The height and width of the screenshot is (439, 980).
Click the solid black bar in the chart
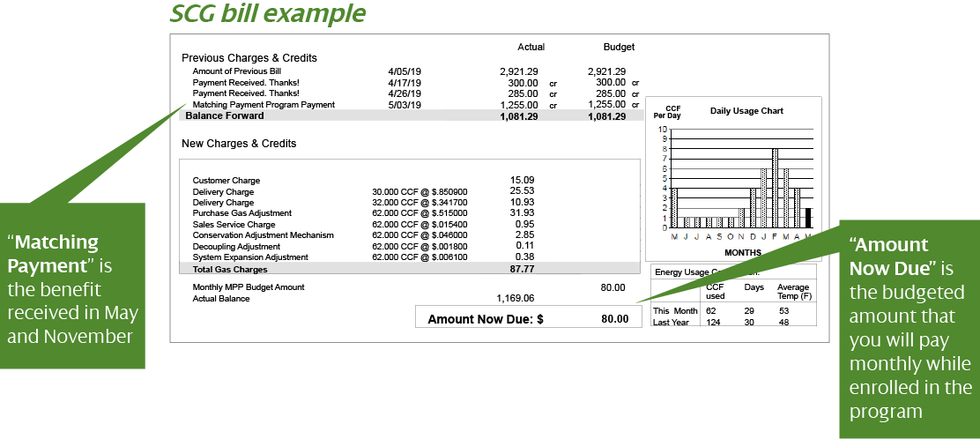pyautogui.click(x=808, y=218)
